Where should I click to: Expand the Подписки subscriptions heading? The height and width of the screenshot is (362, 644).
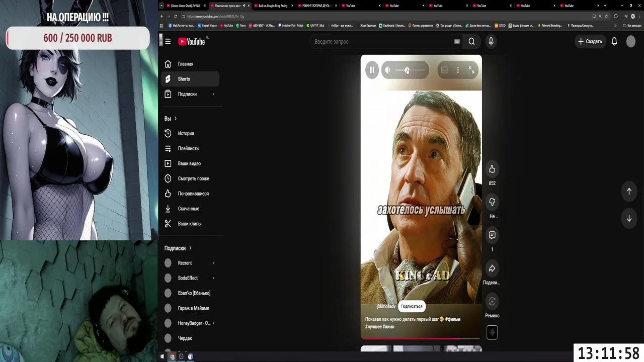[178, 248]
